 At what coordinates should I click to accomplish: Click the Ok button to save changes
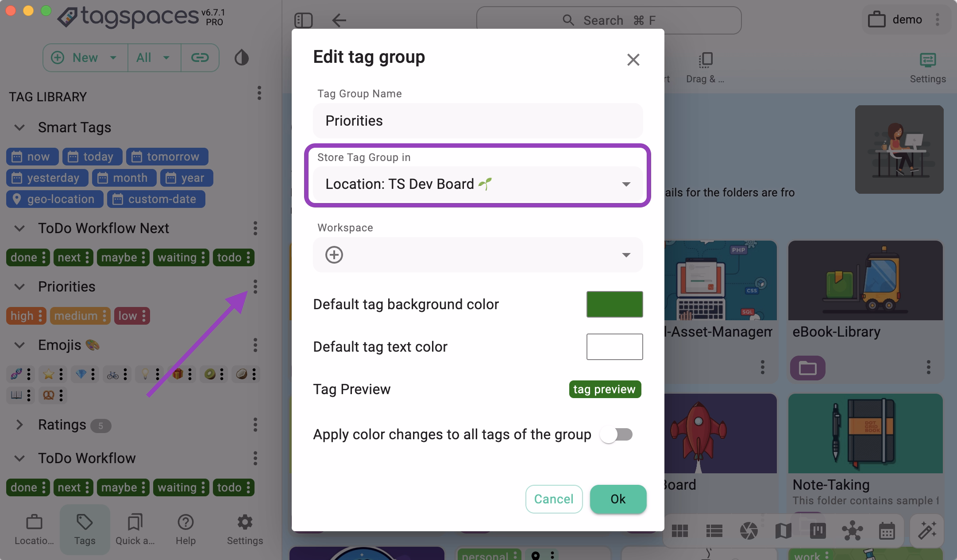tap(617, 499)
